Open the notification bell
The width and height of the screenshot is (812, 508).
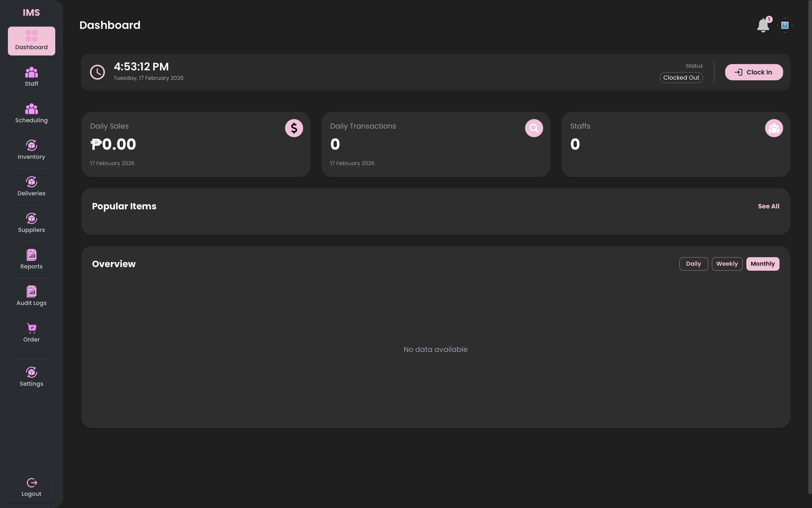(763, 25)
